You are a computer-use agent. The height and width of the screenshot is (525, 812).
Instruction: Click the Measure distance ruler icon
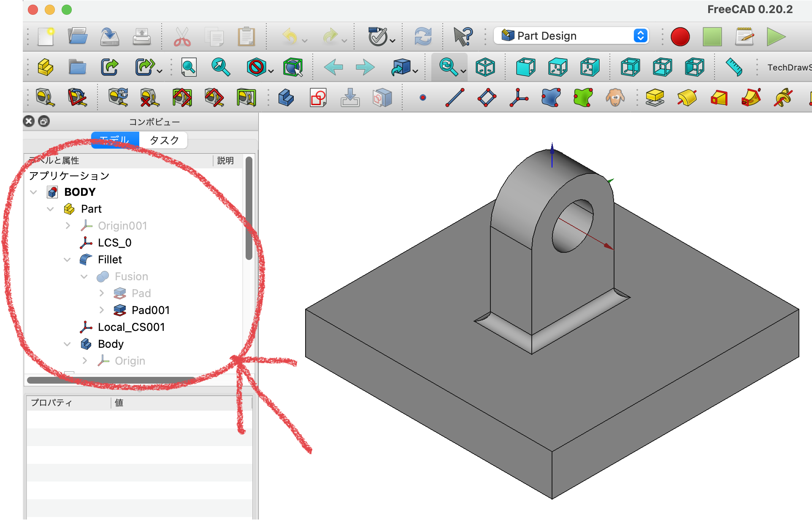click(734, 67)
